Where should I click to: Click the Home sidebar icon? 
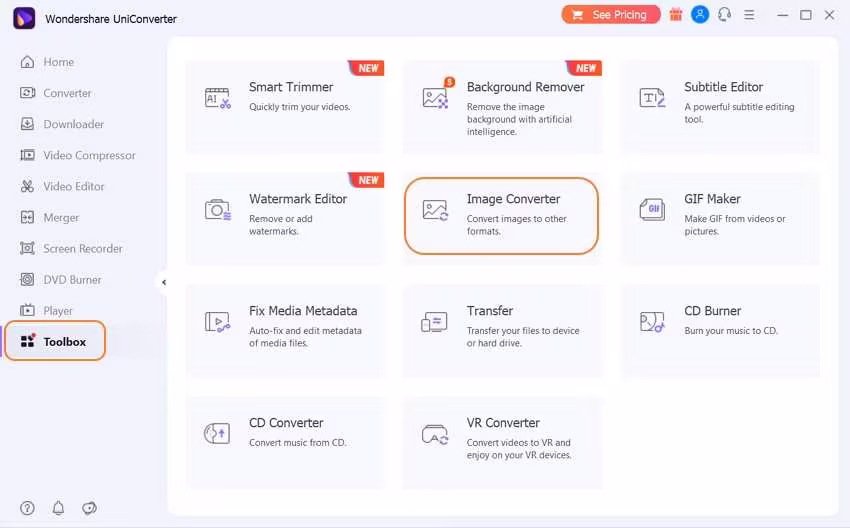click(27, 62)
